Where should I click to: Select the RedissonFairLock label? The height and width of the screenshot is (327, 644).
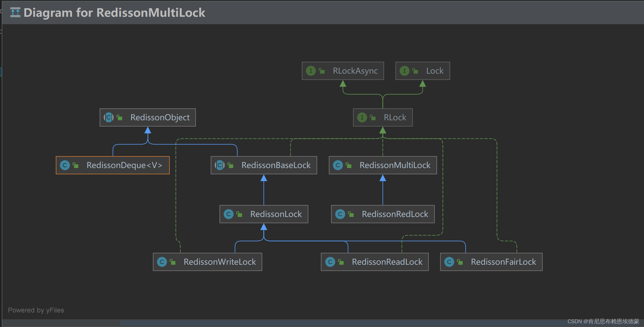[x=503, y=262]
